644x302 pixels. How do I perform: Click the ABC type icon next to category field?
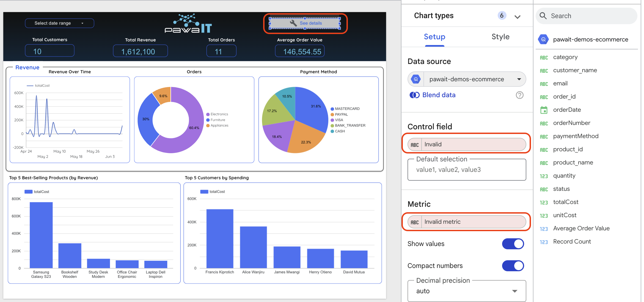[544, 57]
